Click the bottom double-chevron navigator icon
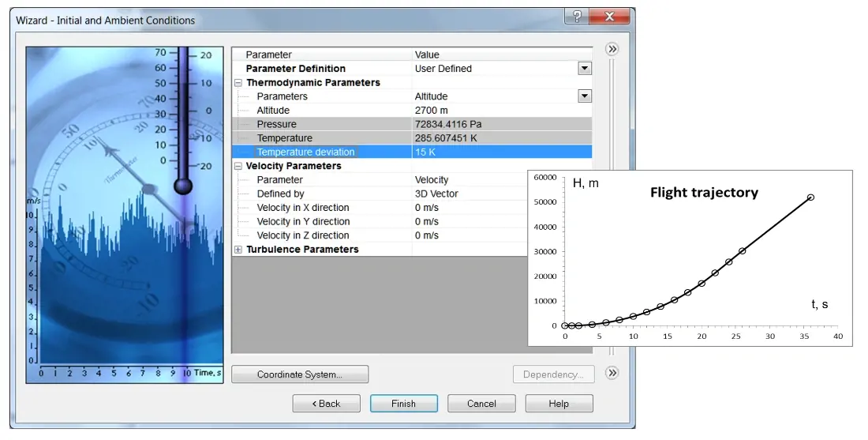 point(612,373)
